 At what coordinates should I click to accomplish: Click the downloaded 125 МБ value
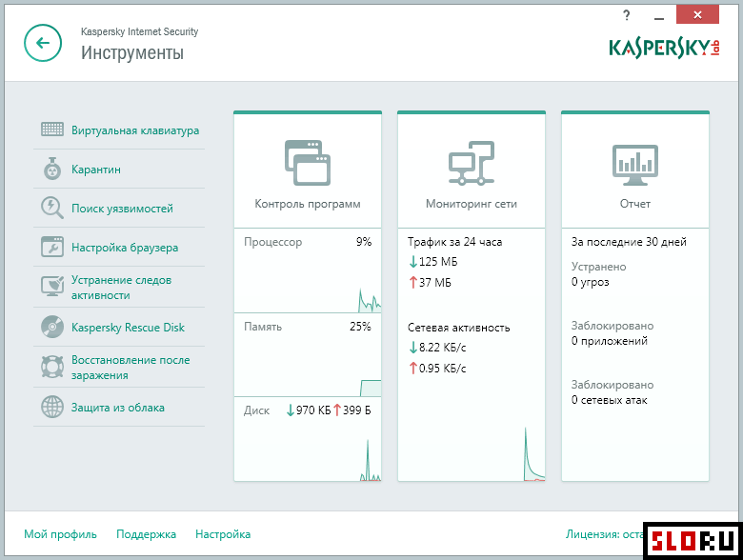pyautogui.click(x=433, y=262)
